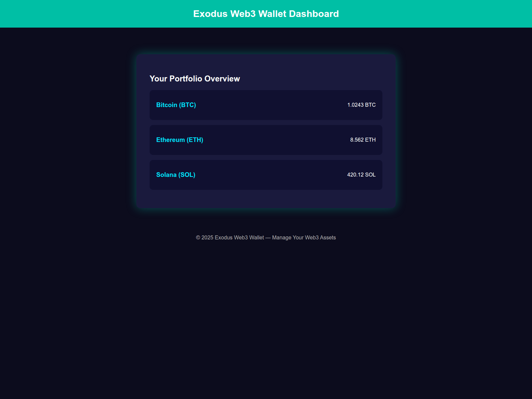Click the space between Bitcoin and Ethereum rows
The width and height of the screenshot is (532, 399).
click(266, 122)
